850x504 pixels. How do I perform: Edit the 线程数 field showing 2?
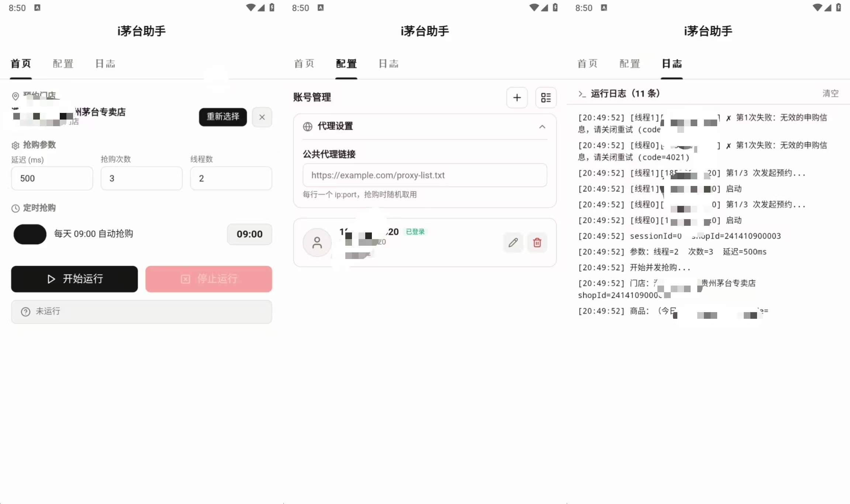pyautogui.click(x=231, y=178)
